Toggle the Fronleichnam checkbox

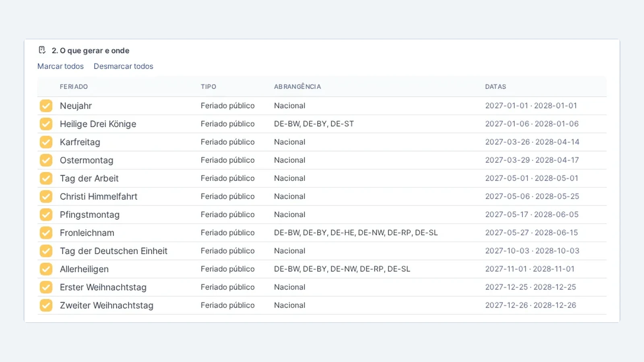click(46, 232)
